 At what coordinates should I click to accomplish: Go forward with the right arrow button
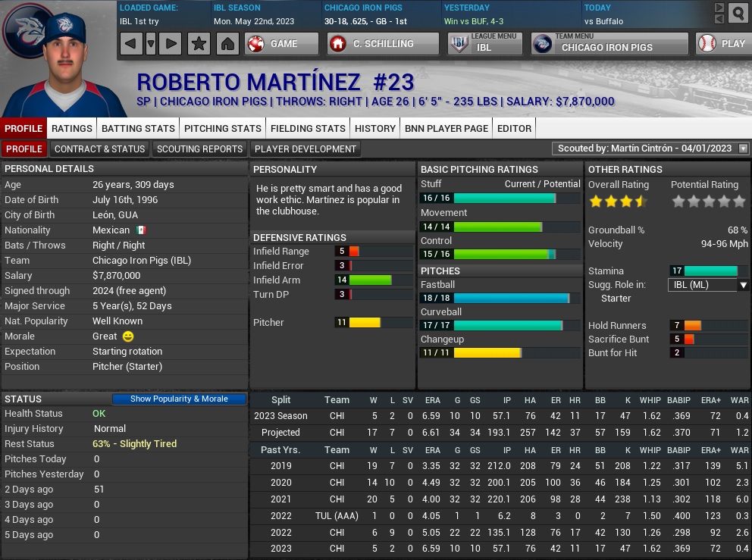[171, 44]
